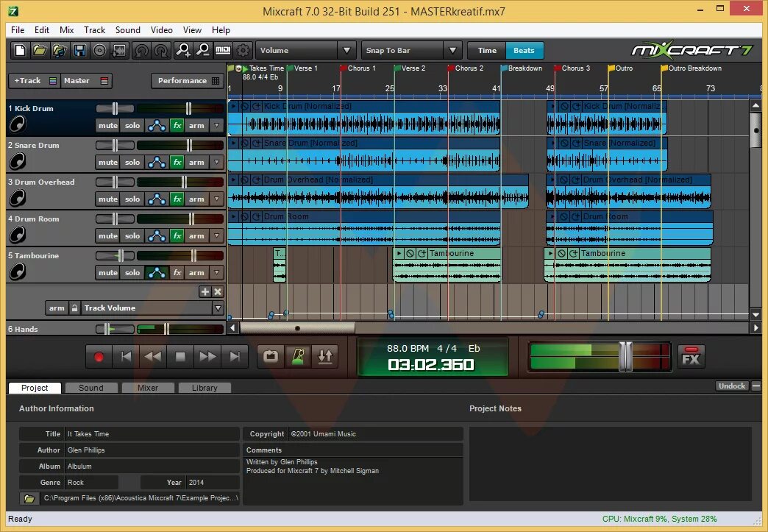
Task: Expand Snare Drum track options arrow
Action: (216, 162)
